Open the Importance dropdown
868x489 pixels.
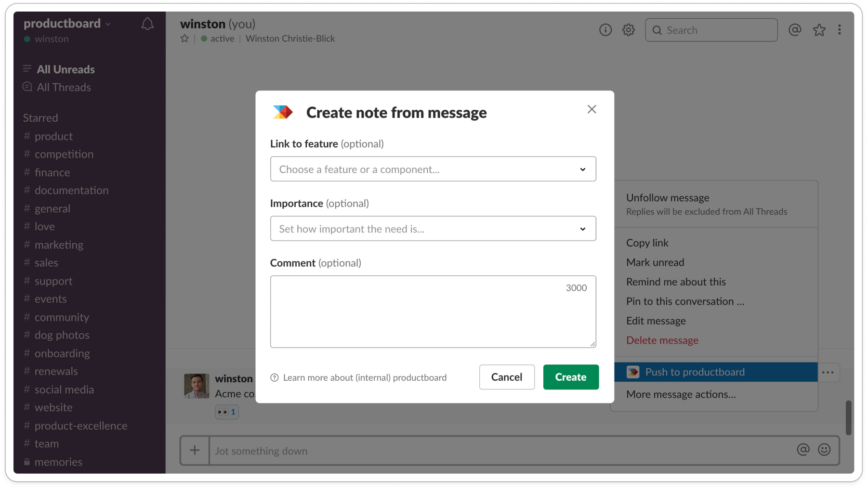tap(433, 229)
